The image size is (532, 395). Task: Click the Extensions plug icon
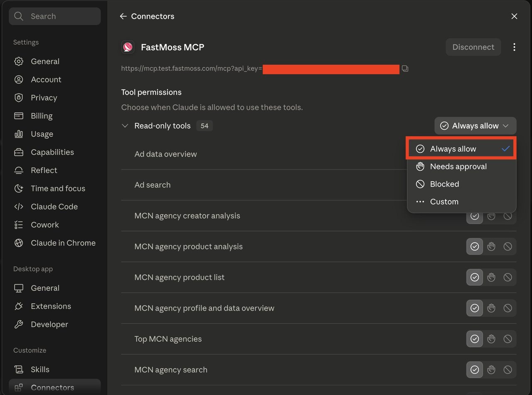(x=19, y=306)
